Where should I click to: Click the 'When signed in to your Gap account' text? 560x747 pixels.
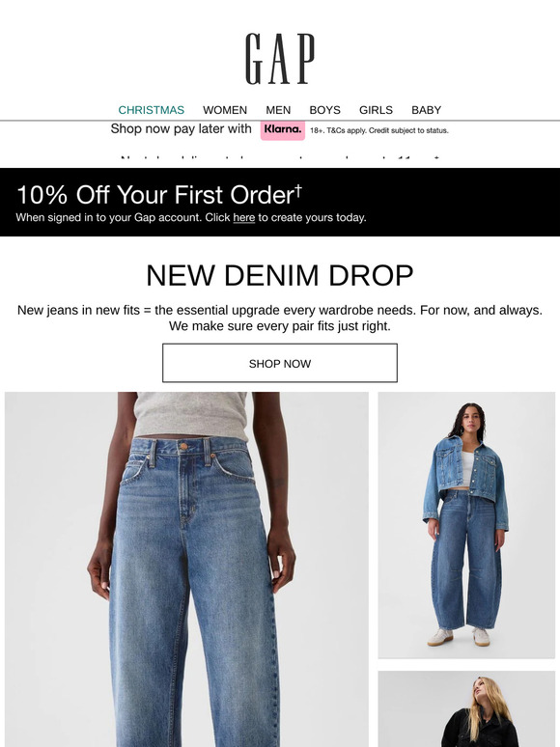[x=191, y=218]
